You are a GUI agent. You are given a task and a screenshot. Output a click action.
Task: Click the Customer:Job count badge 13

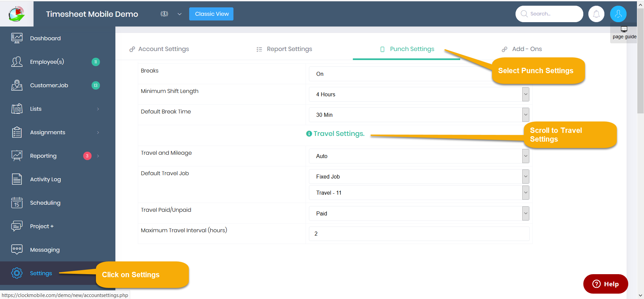point(96,85)
